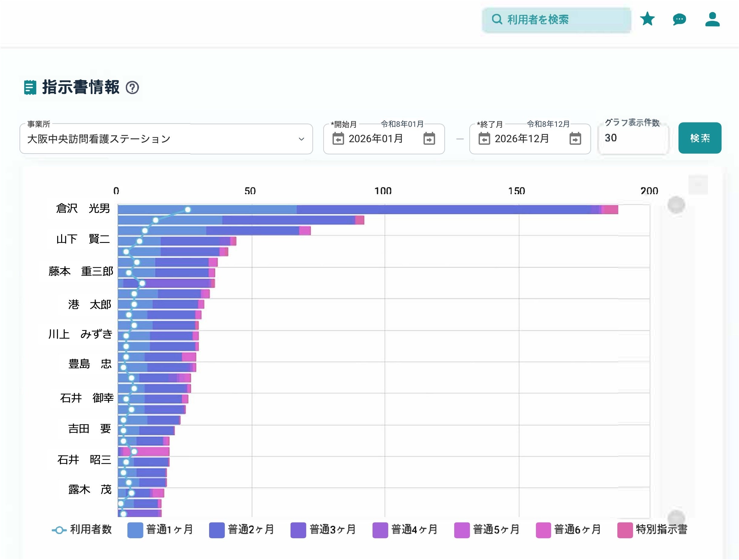Go to next month for start date

pos(429,139)
